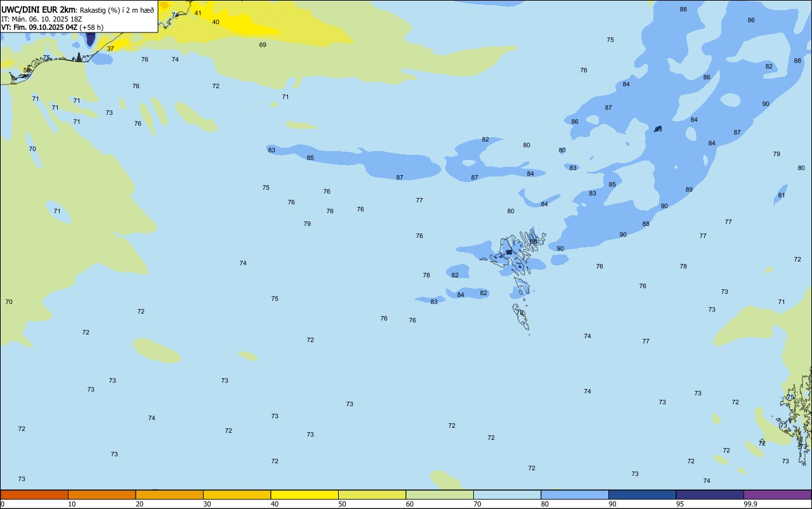Click the humidity value 41 on the map
This screenshot has width=812, height=509.
pos(198,13)
